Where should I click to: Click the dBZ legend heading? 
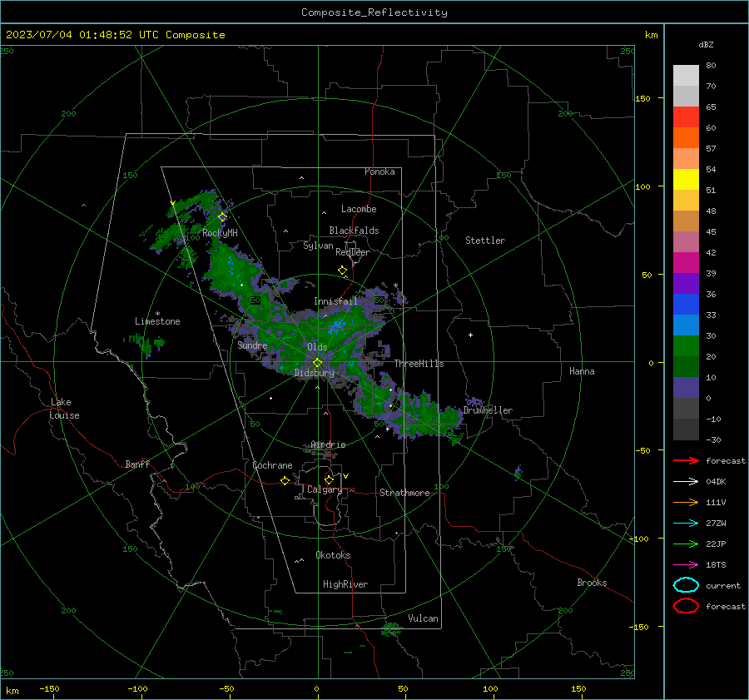click(x=706, y=44)
